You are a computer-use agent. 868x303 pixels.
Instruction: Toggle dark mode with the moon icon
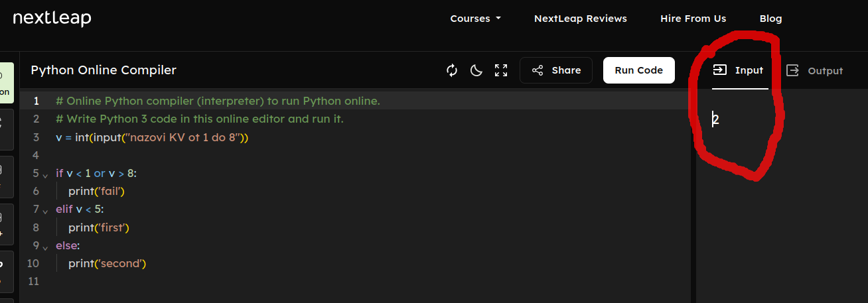coord(476,70)
